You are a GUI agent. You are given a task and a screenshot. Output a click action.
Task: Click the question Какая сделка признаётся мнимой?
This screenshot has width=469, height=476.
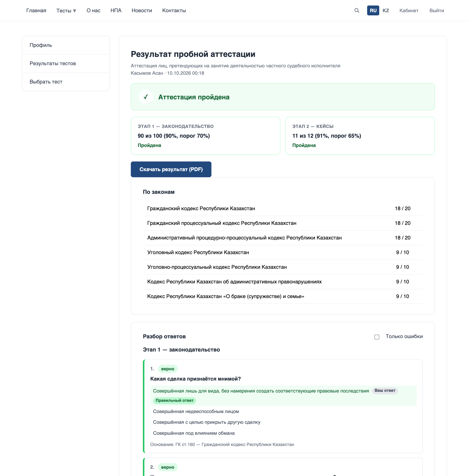point(196,379)
